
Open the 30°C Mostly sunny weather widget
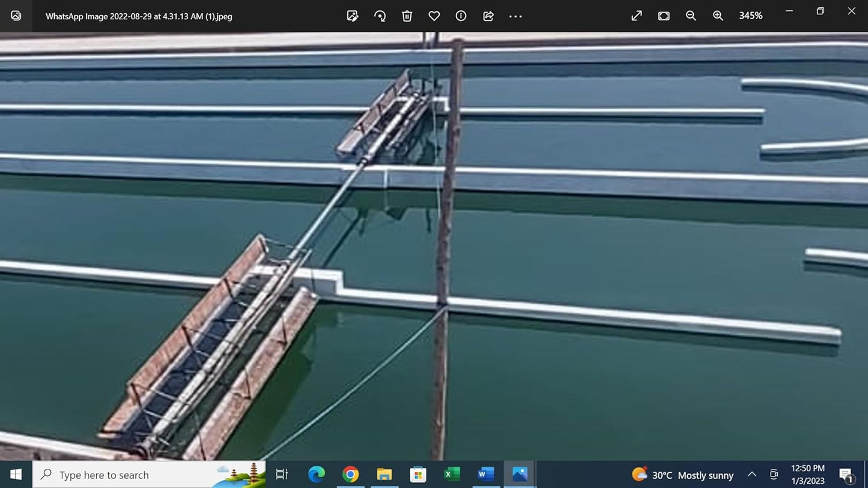coord(683,475)
